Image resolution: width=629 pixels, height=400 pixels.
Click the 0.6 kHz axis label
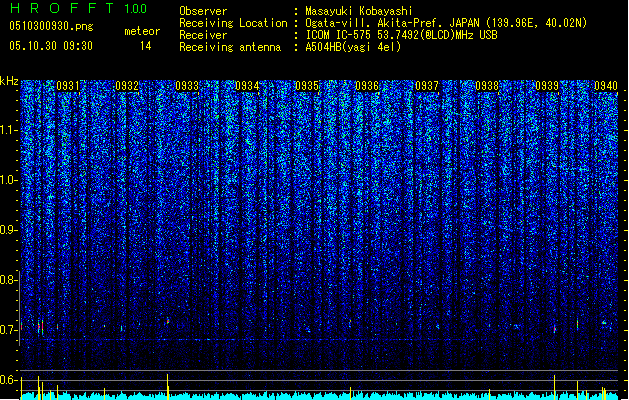8,380
